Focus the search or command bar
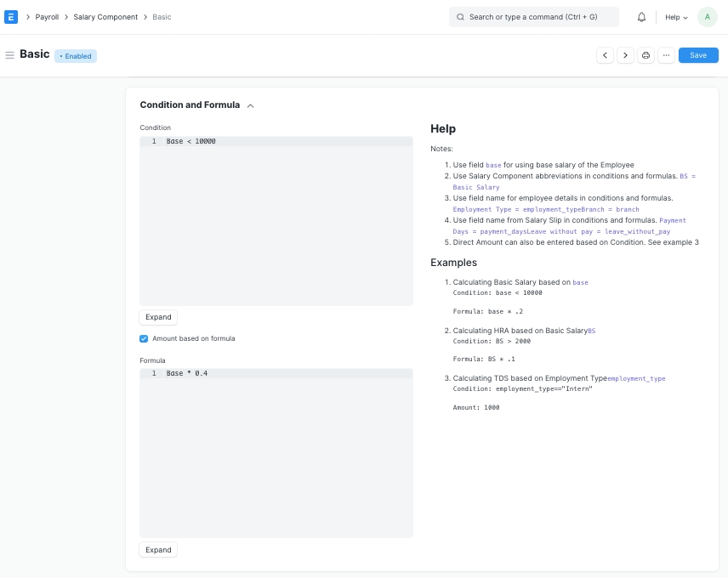728x578 pixels. point(534,17)
